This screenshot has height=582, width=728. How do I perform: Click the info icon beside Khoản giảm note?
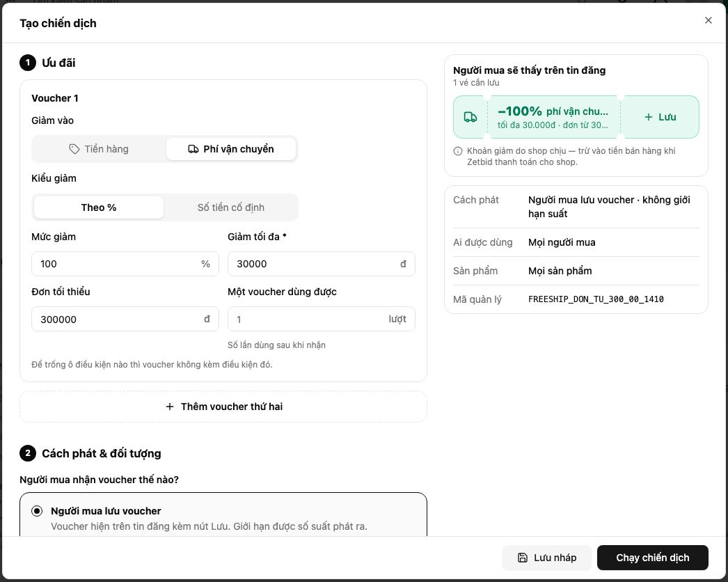tap(458, 151)
